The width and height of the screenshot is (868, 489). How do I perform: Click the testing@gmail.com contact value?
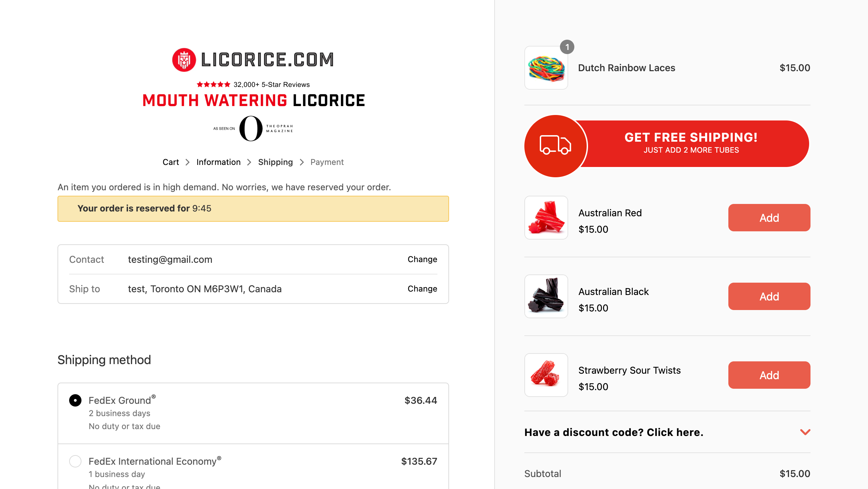click(x=170, y=260)
